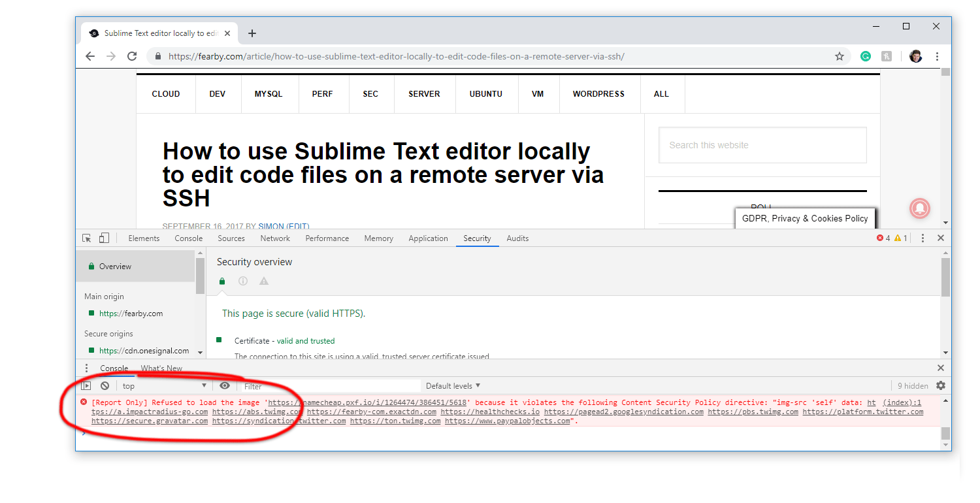Open Chrome's three-dot menu
Screen dimensions: 980x503
click(x=937, y=56)
